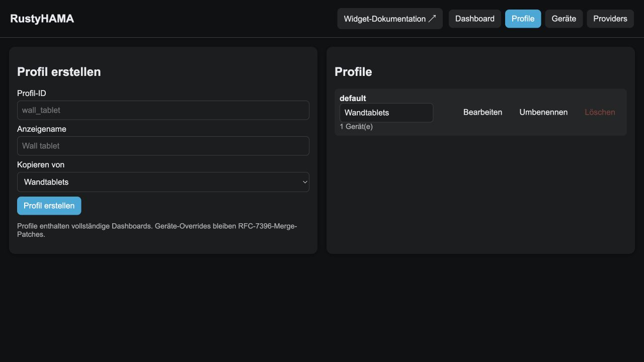Focus the Profil-ID input field

(163, 110)
